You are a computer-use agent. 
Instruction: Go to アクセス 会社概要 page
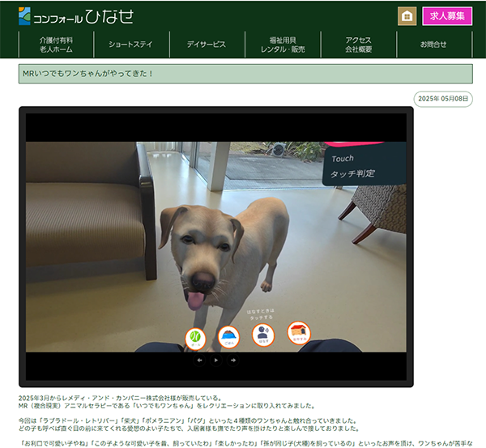click(x=358, y=45)
